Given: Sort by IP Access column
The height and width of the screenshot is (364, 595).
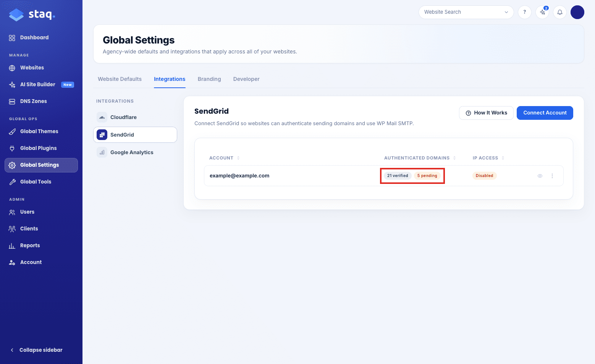Looking at the screenshot, I should 488,158.
